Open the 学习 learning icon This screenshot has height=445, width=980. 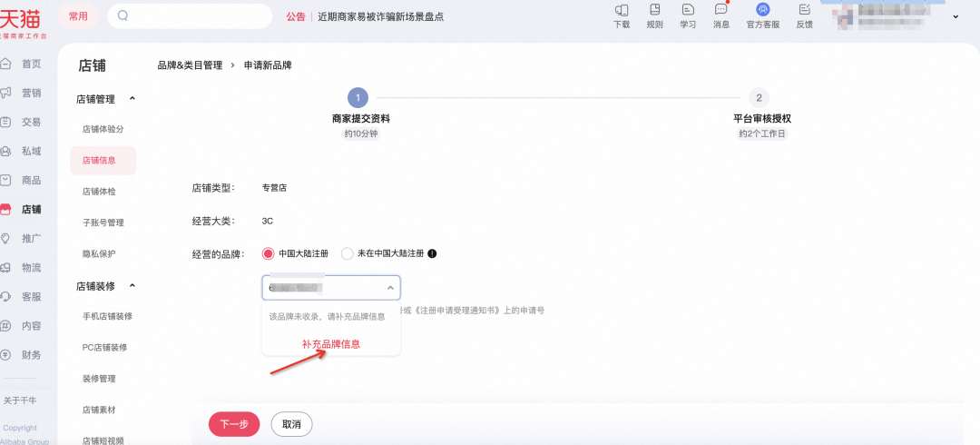pyautogui.click(x=688, y=10)
